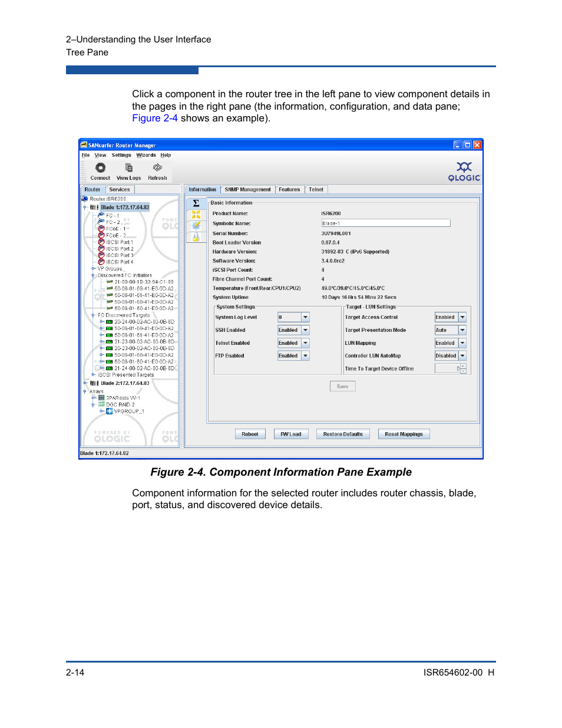Image resolution: width=562 pixels, height=728 pixels.
Task: Collapse the Blade 1 tree node
Action: point(85,207)
